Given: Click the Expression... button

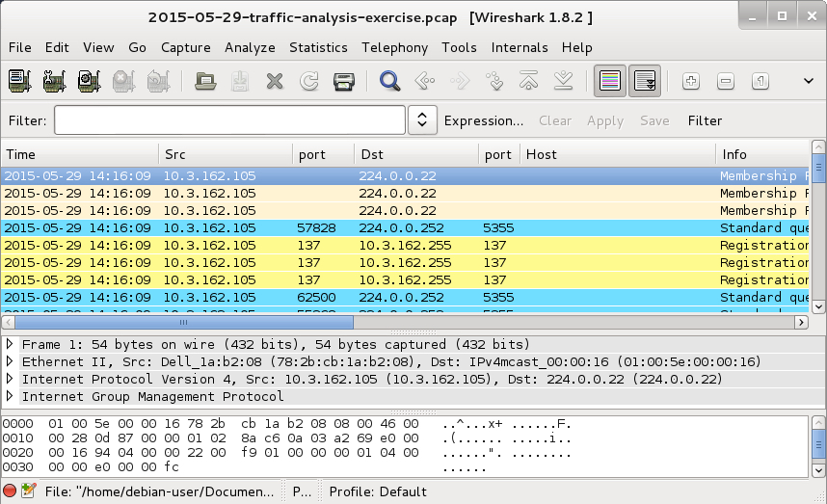Looking at the screenshot, I should pyautogui.click(x=484, y=120).
